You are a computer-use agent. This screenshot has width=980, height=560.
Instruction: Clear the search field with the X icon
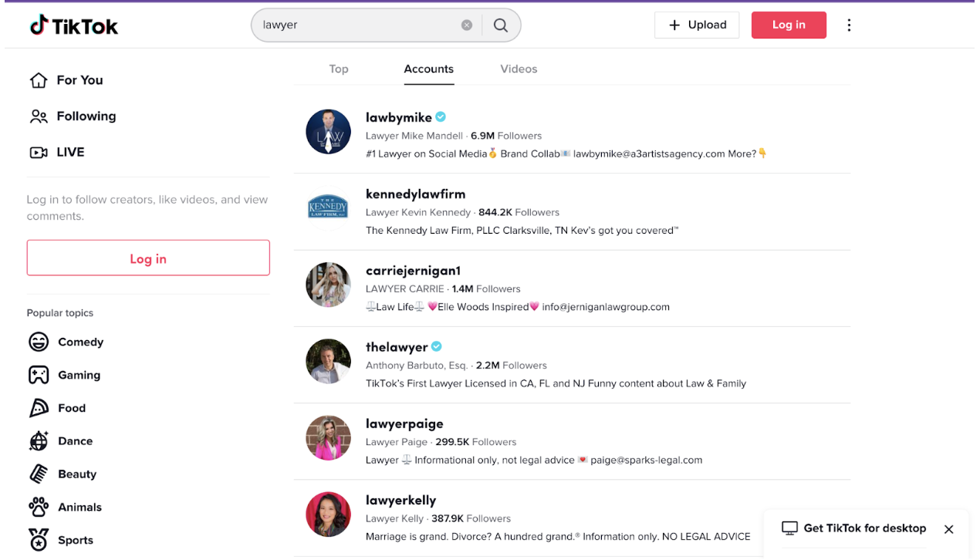[467, 25]
